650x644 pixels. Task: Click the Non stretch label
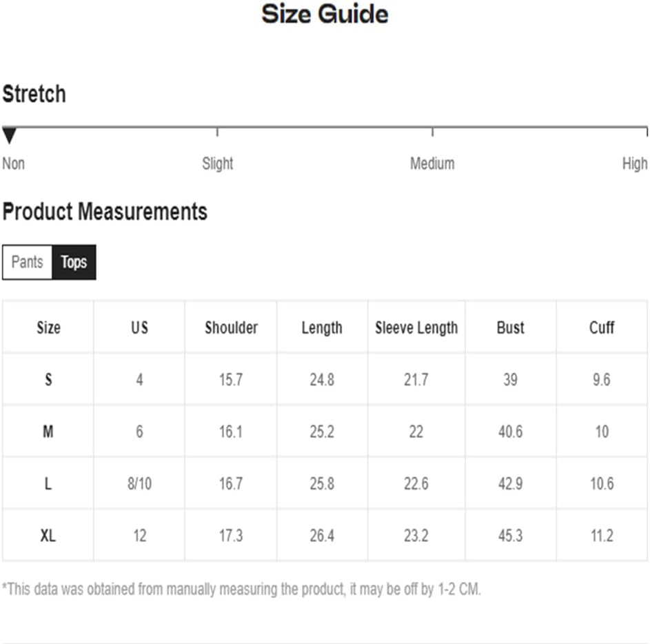(x=14, y=163)
